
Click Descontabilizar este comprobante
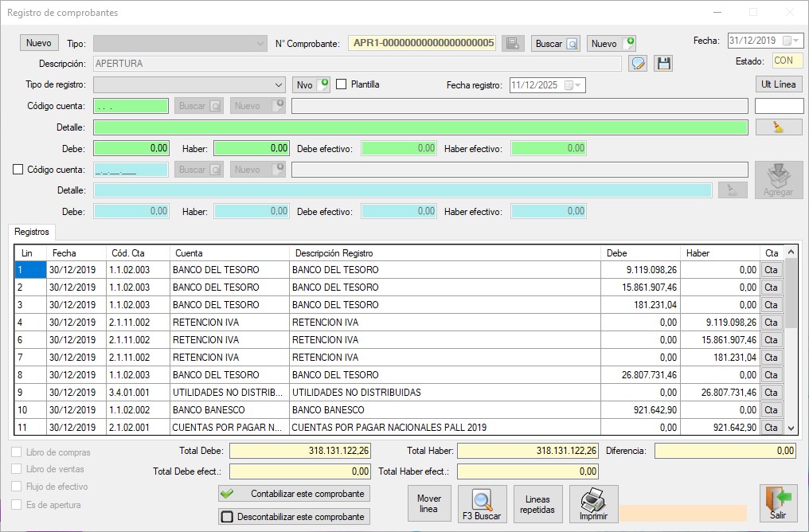[x=294, y=517]
